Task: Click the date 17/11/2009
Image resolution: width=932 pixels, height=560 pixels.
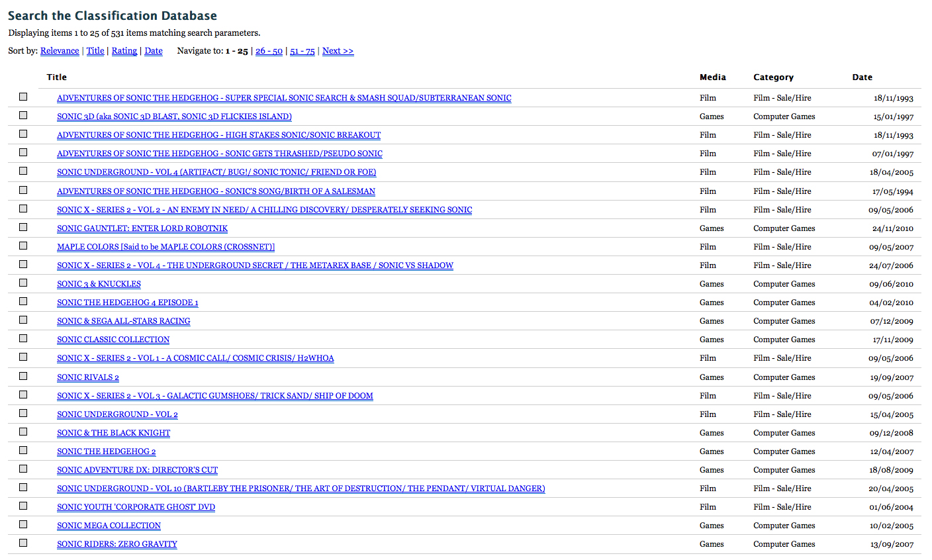Action: 893,340
